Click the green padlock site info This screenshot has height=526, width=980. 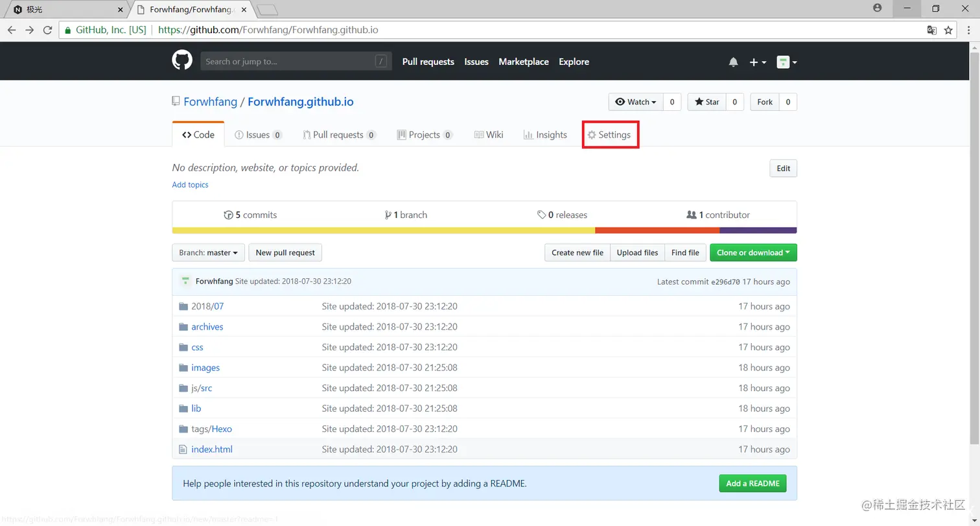click(x=68, y=30)
